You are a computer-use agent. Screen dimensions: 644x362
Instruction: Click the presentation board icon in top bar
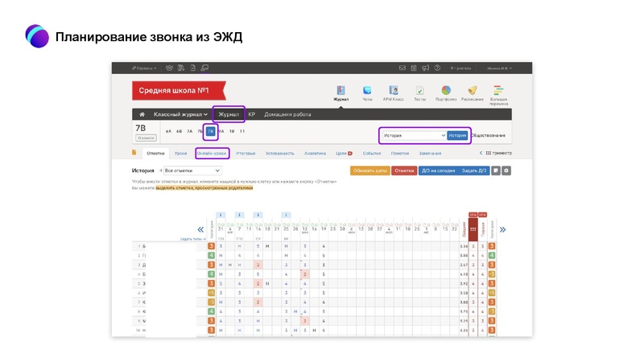pyautogui.click(x=204, y=68)
